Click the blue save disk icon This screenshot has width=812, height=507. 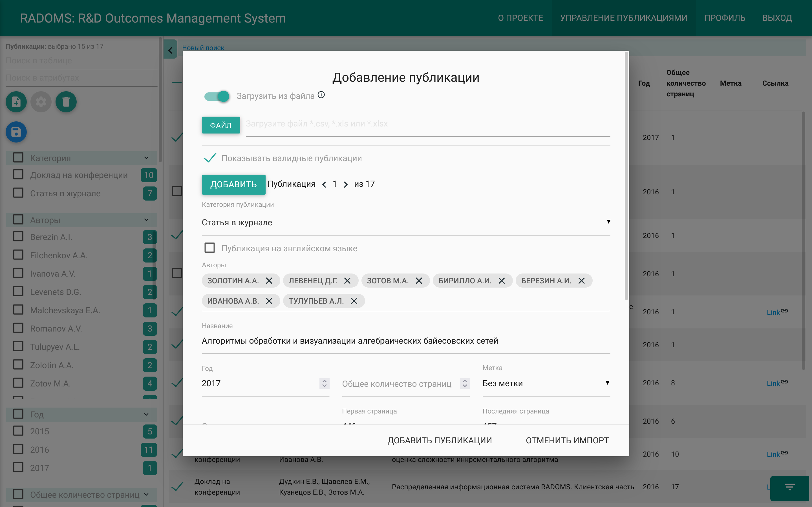click(x=16, y=132)
